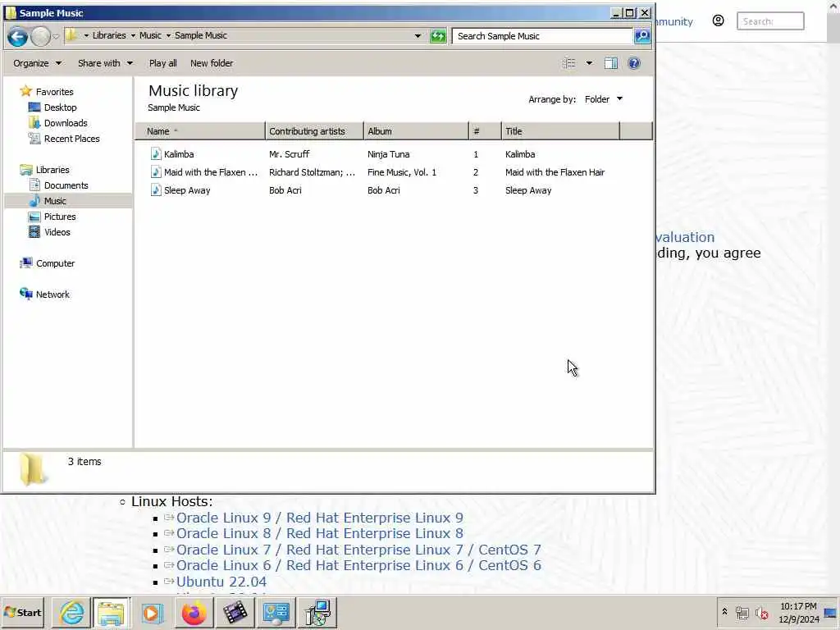Launch Internet Explorer from taskbar

71,612
